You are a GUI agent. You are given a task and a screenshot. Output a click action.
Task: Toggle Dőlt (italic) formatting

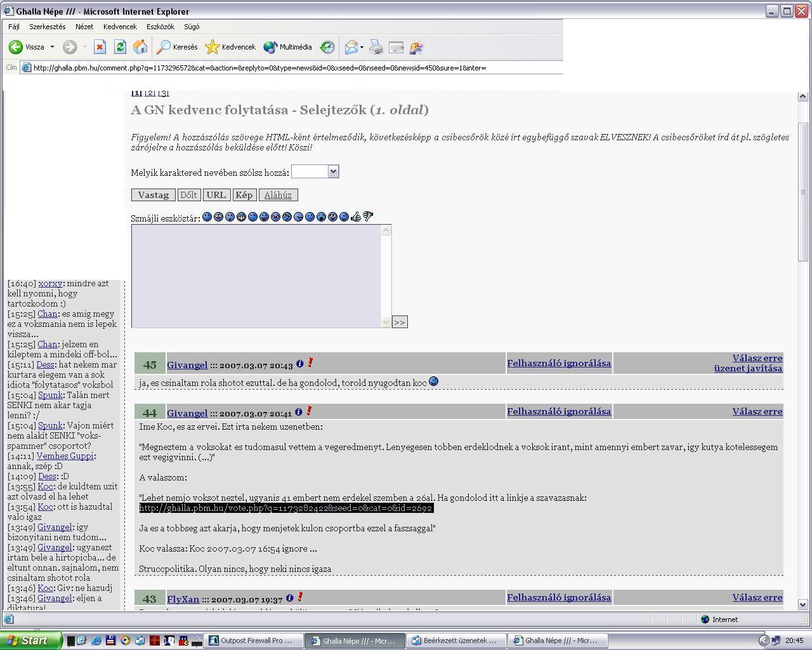tap(188, 195)
